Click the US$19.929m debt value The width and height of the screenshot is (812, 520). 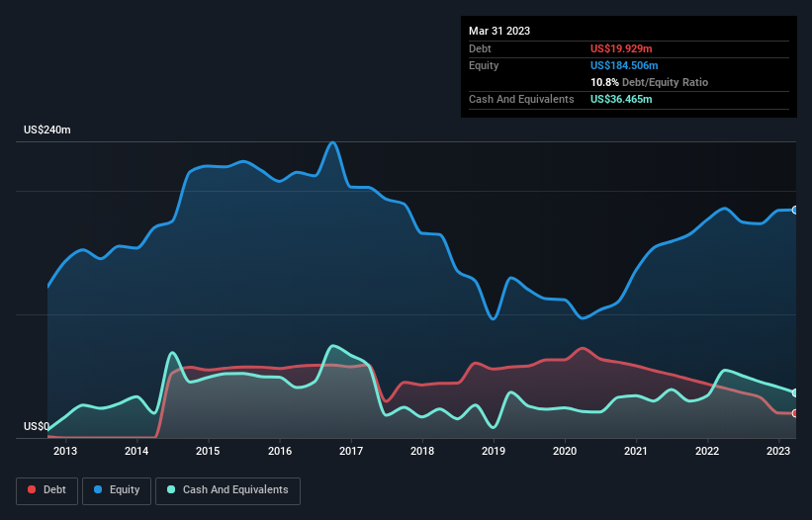tap(621, 48)
